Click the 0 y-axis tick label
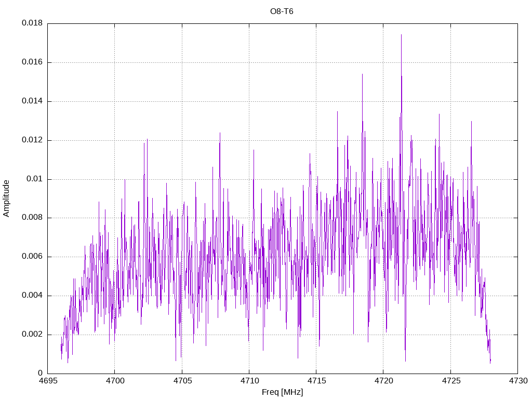Image resolution: width=532 pixels, height=399 pixels. click(41, 373)
